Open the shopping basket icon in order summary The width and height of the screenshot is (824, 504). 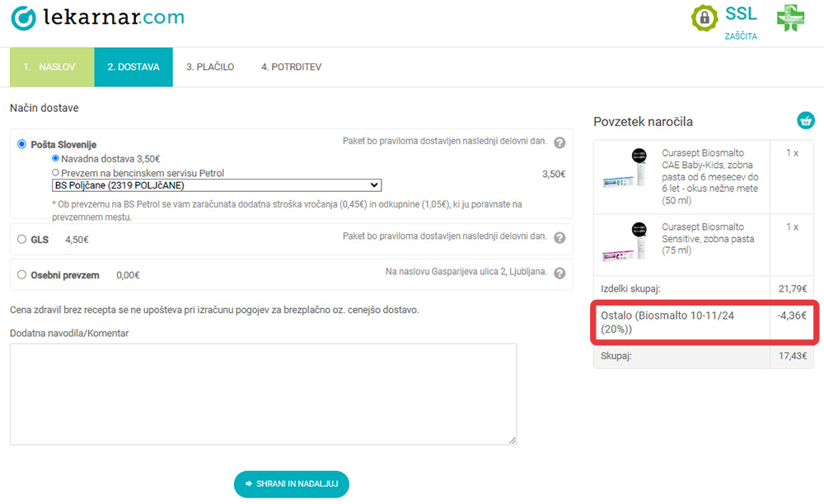coord(806,120)
